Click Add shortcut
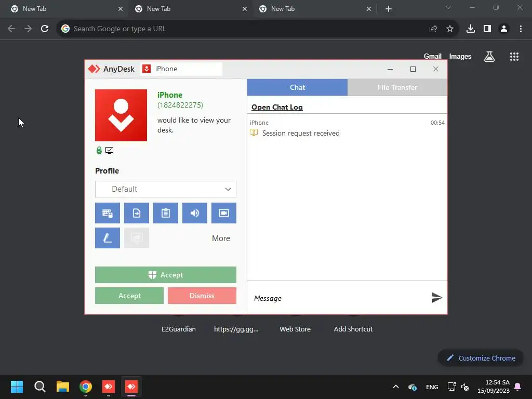This screenshot has width=532, height=399. coord(353,329)
